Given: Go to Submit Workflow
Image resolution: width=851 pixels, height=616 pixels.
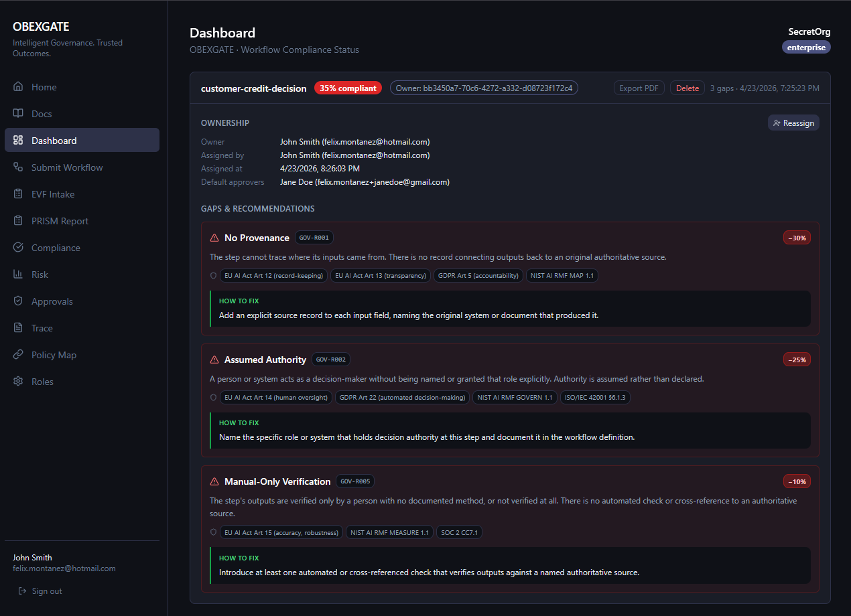Looking at the screenshot, I should point(82,167).
